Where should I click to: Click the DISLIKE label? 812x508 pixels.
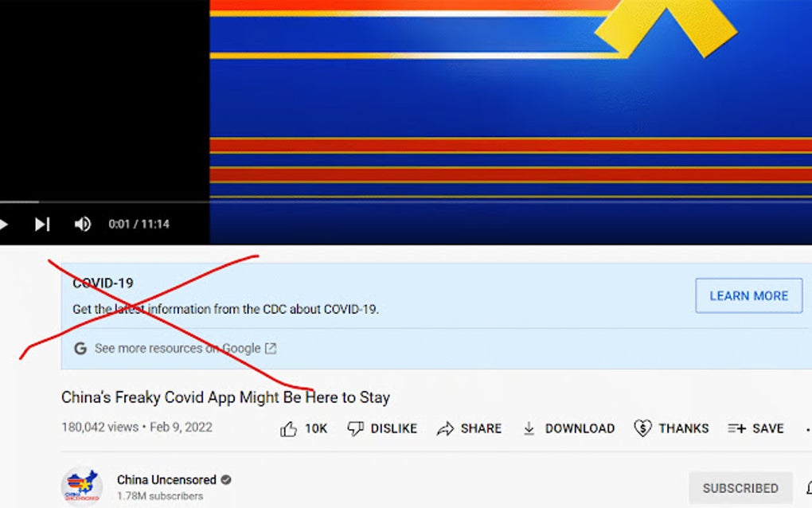click(393, 428)
